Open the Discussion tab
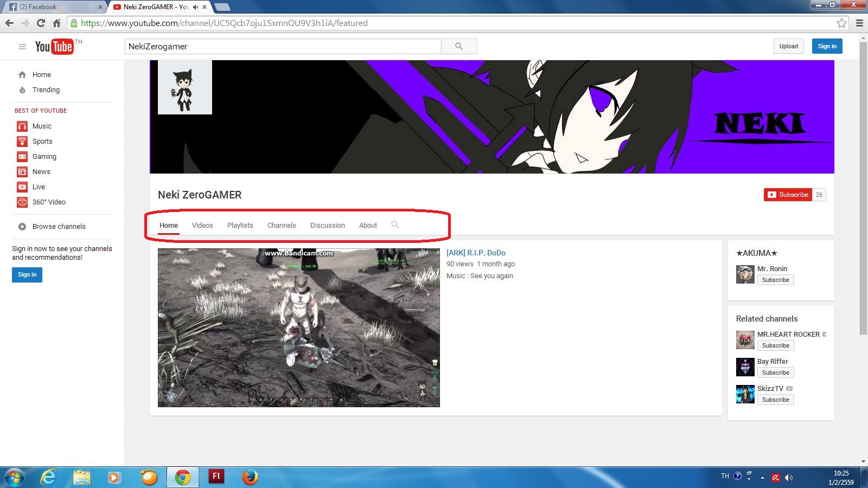The height and width of the screenshot is (488, 868). click(328, 226)
